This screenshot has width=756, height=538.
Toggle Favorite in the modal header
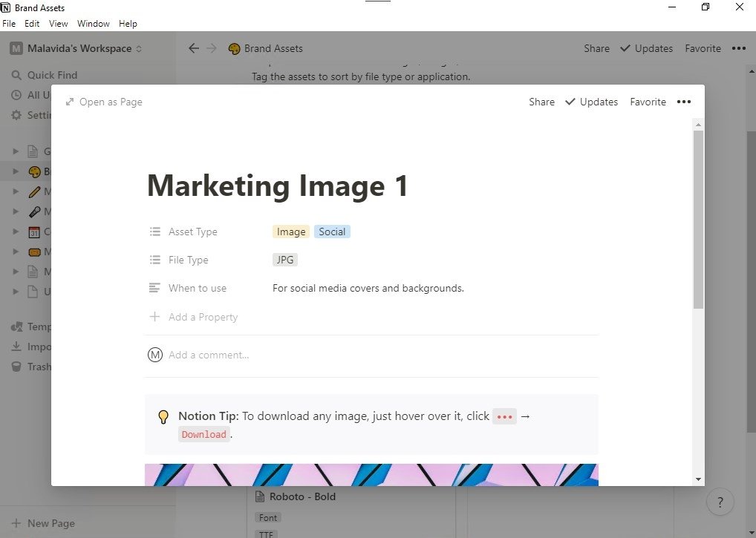tap(648, 102)
